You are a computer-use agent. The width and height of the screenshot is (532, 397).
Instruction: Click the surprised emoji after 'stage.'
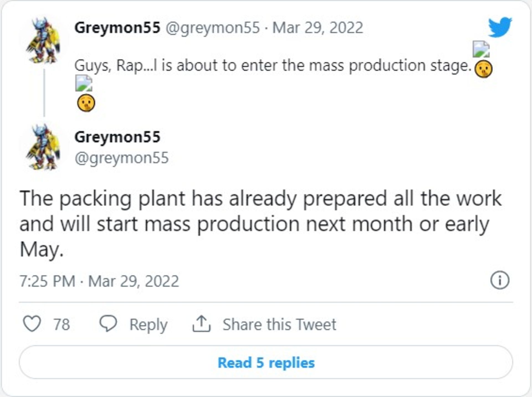click(x=484, y=69)
